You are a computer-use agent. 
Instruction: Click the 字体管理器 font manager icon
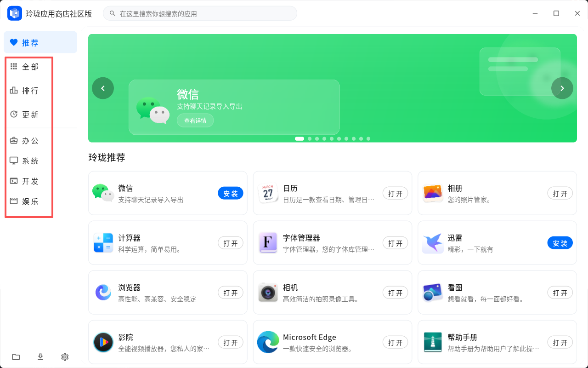coord(268,243)
